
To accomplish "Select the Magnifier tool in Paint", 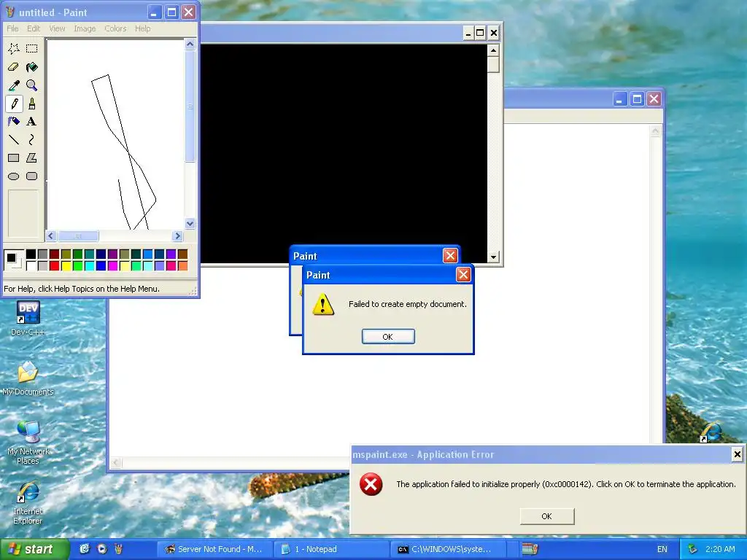I will [x=31, y=85].
